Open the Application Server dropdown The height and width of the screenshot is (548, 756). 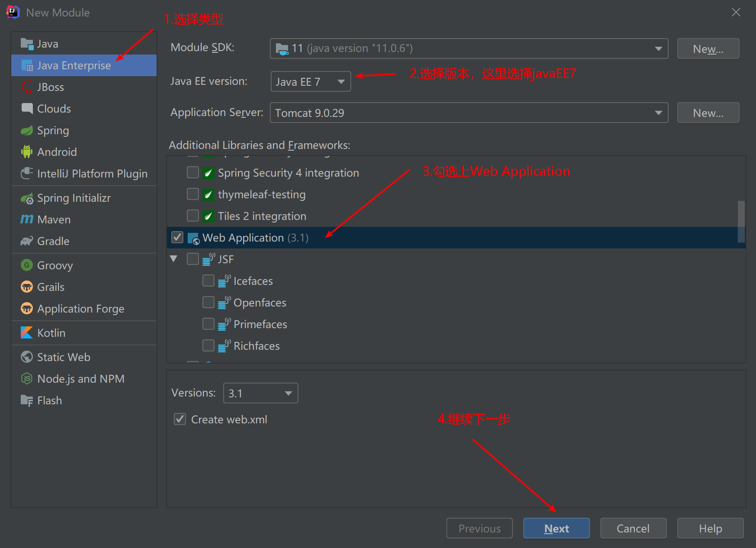[x=469, y=113]
